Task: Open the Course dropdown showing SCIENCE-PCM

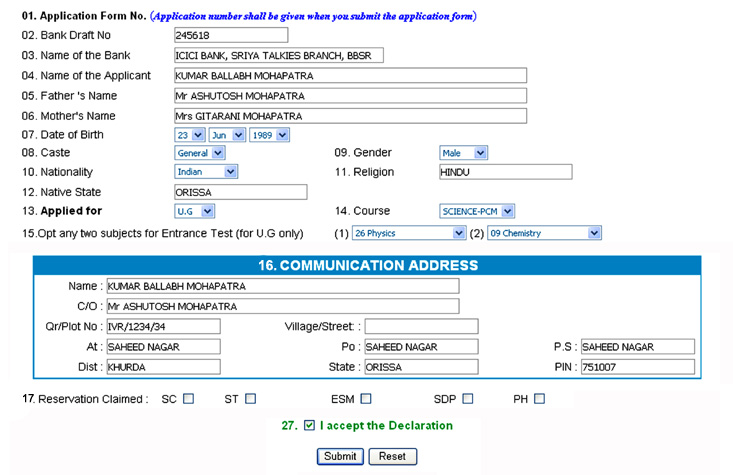Action: 477,211
